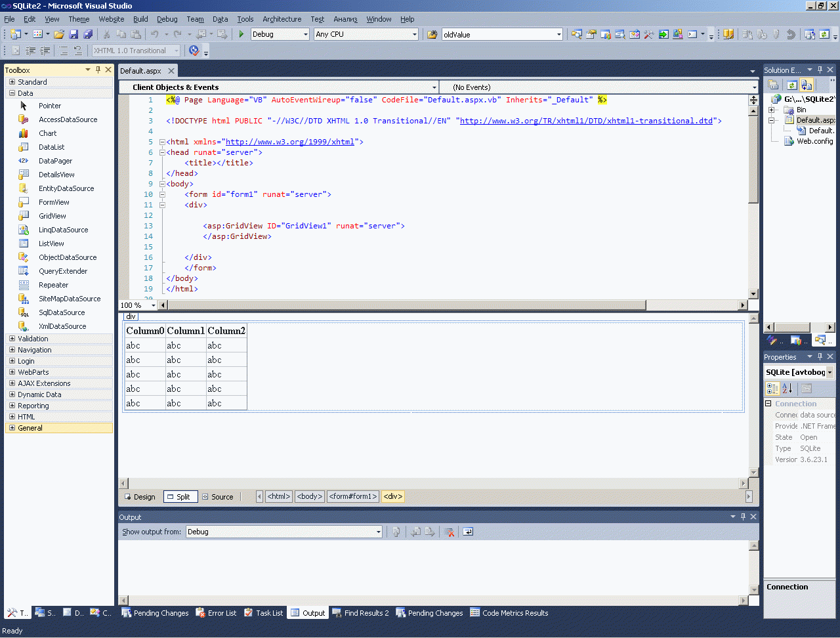
Task: Click the validation check icon on the HTML toolbar
Action: (x=194, y=51)
